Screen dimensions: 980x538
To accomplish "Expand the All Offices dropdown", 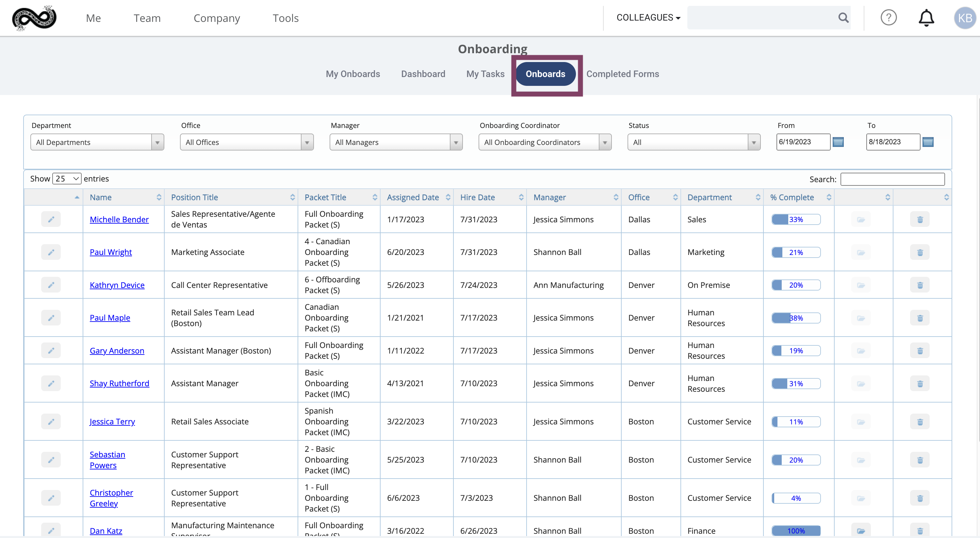I will pos(247,142).
